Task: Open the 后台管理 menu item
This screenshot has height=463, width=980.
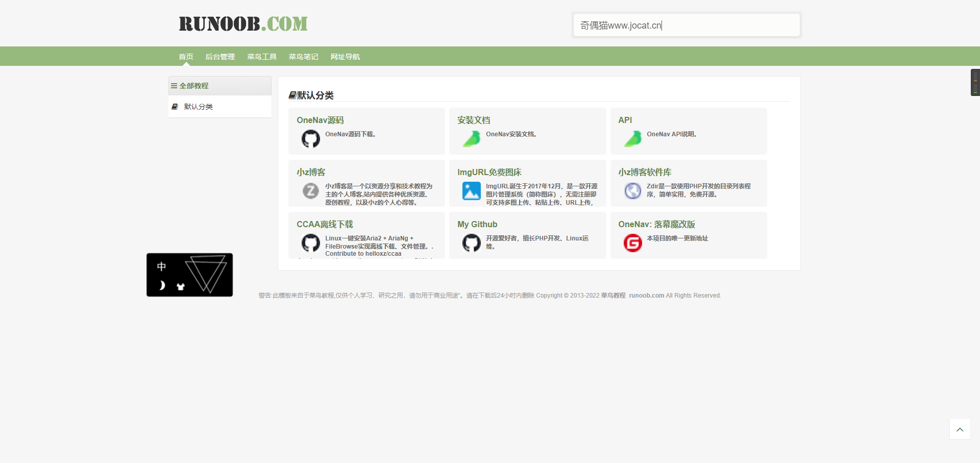Action: (x=220, y=57)
